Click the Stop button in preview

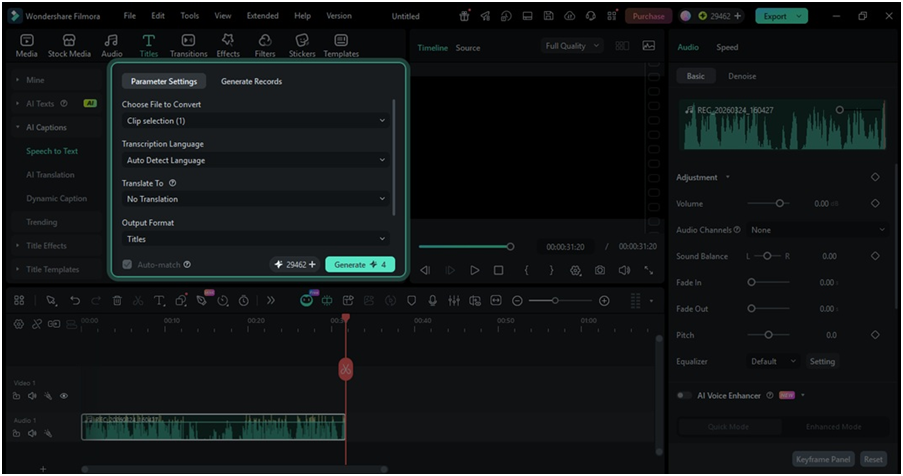[x=499, y=270]
